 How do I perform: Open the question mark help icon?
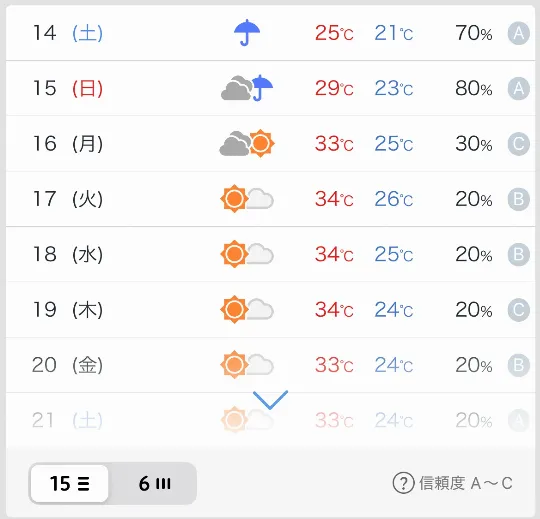403,483
